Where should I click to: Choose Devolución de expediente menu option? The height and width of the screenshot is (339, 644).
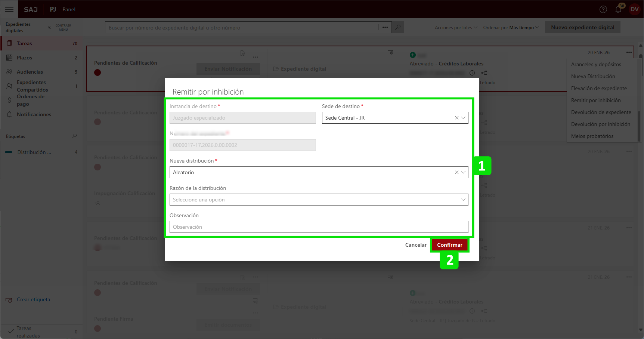(x=601, y=112)
